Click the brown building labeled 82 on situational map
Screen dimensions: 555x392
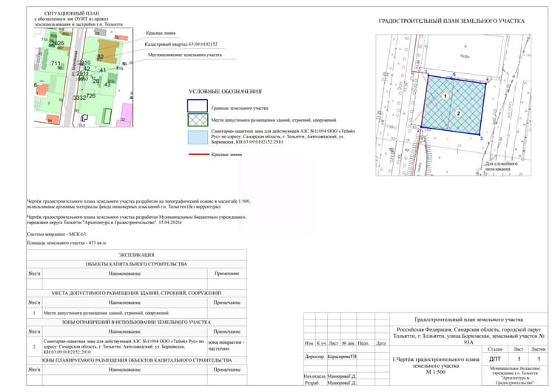[107, 52]
